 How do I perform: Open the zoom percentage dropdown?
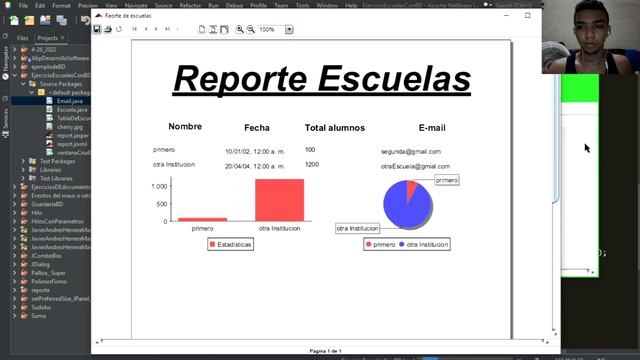tap(289, 29)
